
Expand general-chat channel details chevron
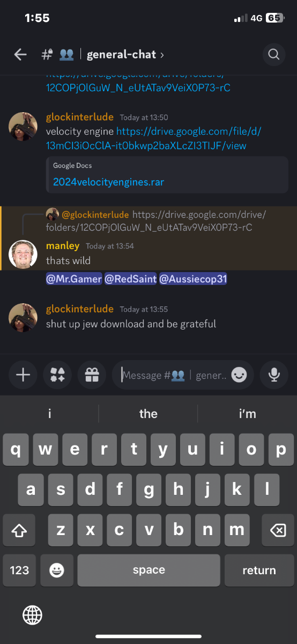coord(162,55)
